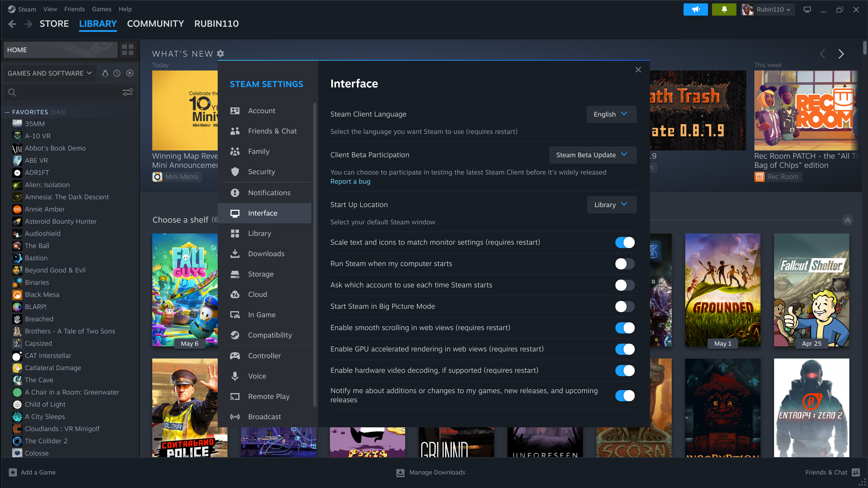Open the View menu
Viewport: 868px width, 488px height.
(50, 9)
